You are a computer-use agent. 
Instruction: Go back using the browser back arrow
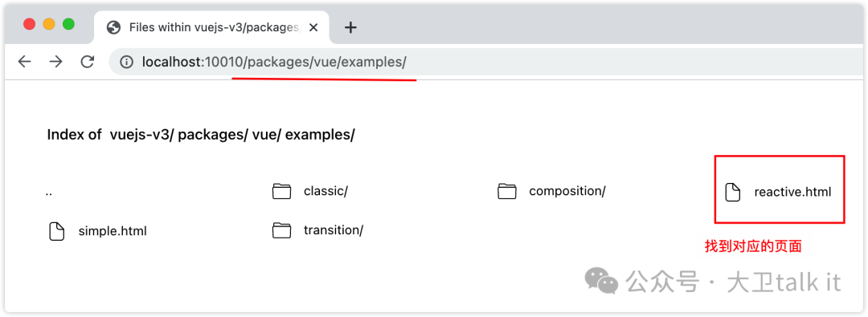click(x=24, y=62)
